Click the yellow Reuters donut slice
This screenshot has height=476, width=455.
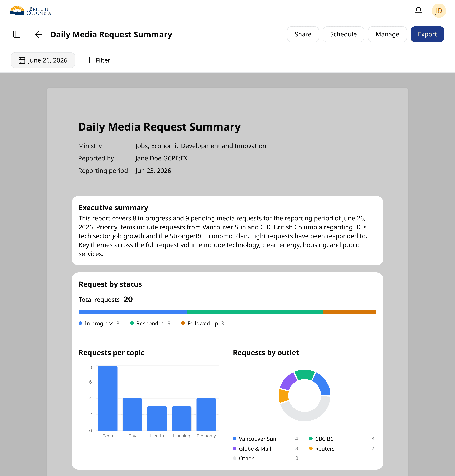click(283, 396)
